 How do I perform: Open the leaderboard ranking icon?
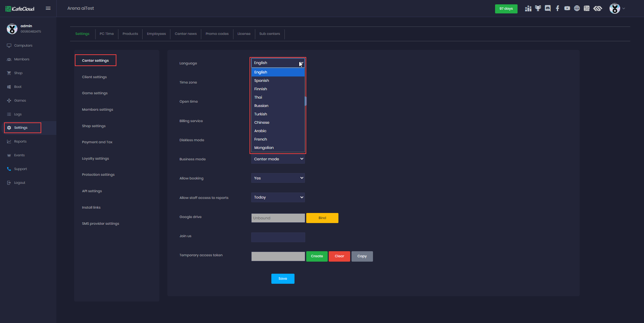(528, 8)
